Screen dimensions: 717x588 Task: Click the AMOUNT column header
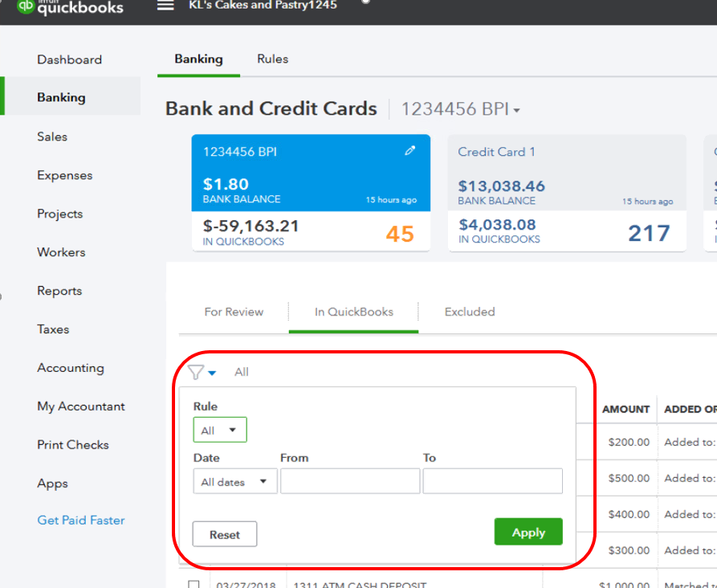pyautogui.click(x=625, y=409)
